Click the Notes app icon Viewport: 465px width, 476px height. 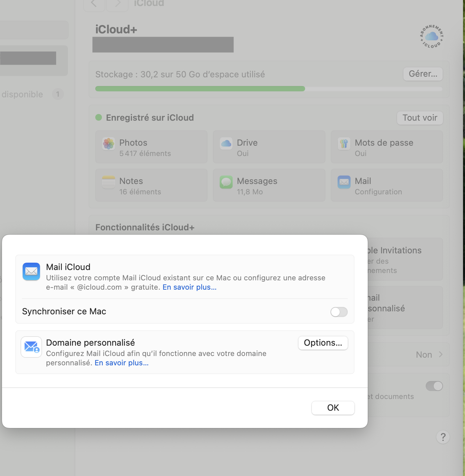click(109, 182)
